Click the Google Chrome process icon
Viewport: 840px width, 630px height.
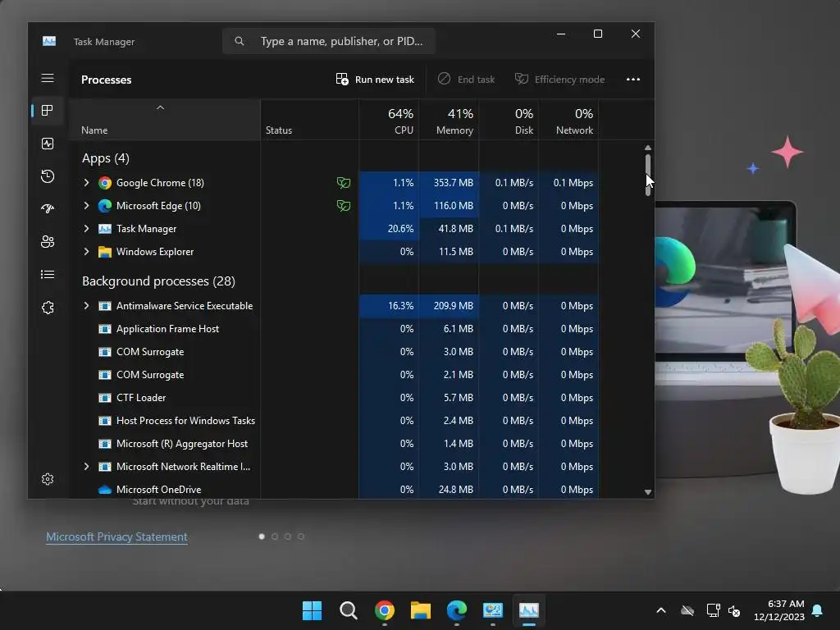coord(105,183)
